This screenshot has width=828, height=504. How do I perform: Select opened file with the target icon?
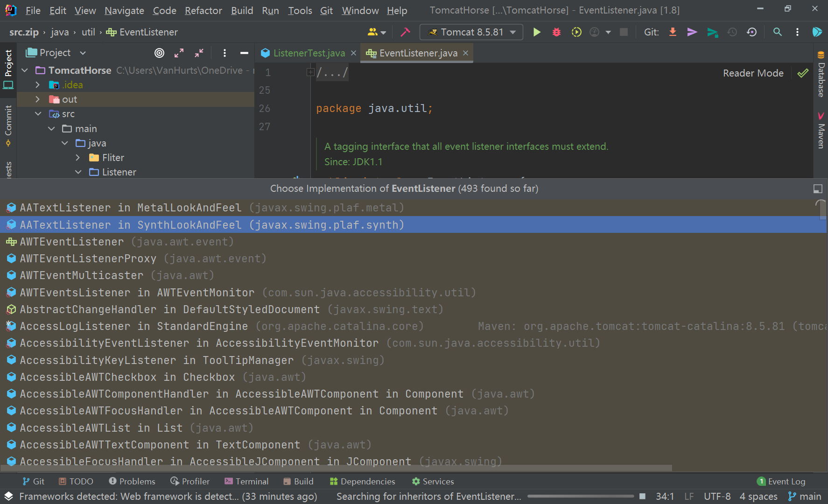pyautogui.click(x=159, y=53)
